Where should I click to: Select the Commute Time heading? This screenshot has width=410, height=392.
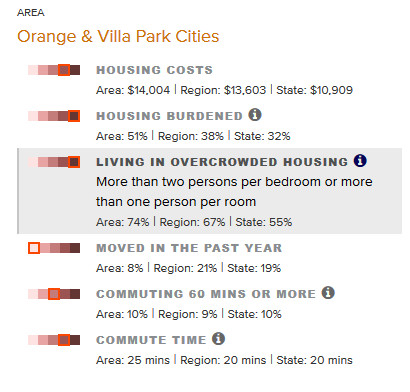coord(151,340)
